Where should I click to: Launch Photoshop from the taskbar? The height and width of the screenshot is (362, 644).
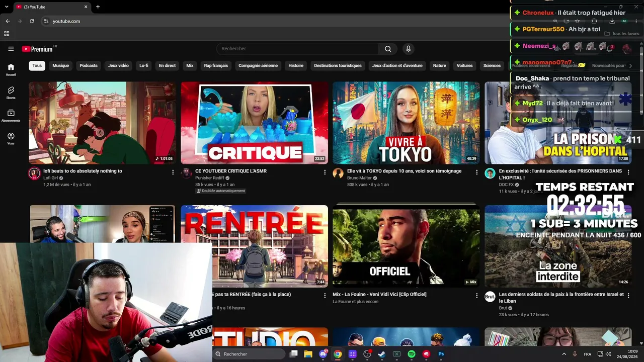[441, 354]
